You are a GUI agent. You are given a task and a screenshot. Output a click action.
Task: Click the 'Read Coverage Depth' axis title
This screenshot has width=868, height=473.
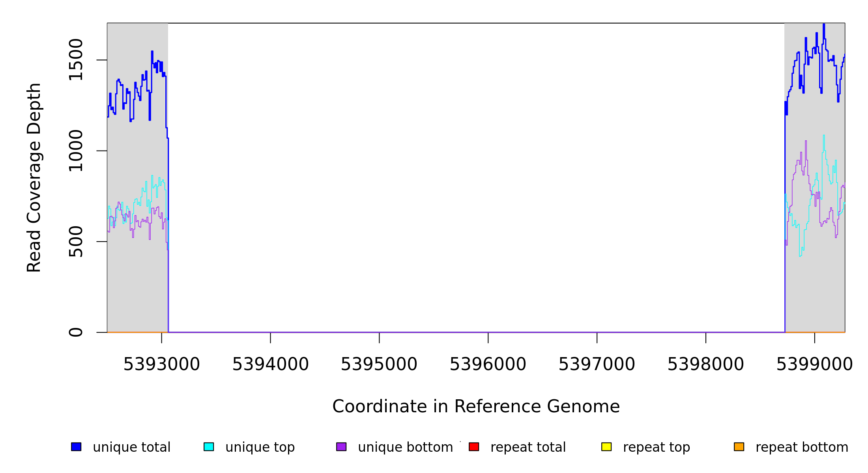[x=34, y=177]
